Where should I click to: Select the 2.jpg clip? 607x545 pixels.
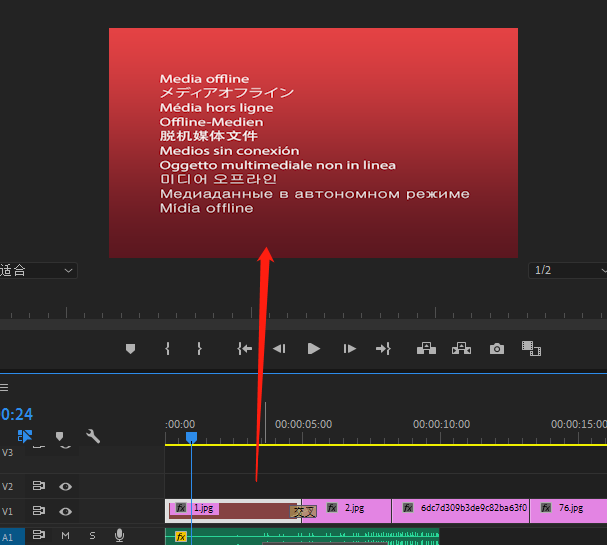coord(346,511)
